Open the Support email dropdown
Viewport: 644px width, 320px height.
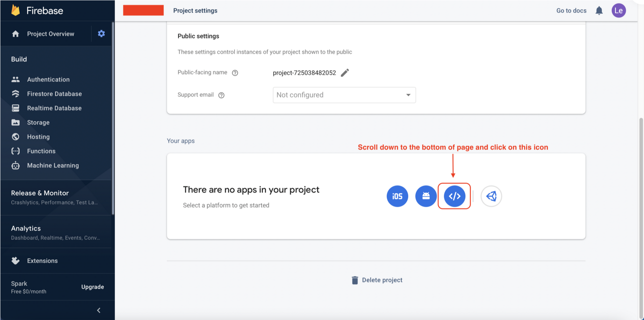coord(344,95)
